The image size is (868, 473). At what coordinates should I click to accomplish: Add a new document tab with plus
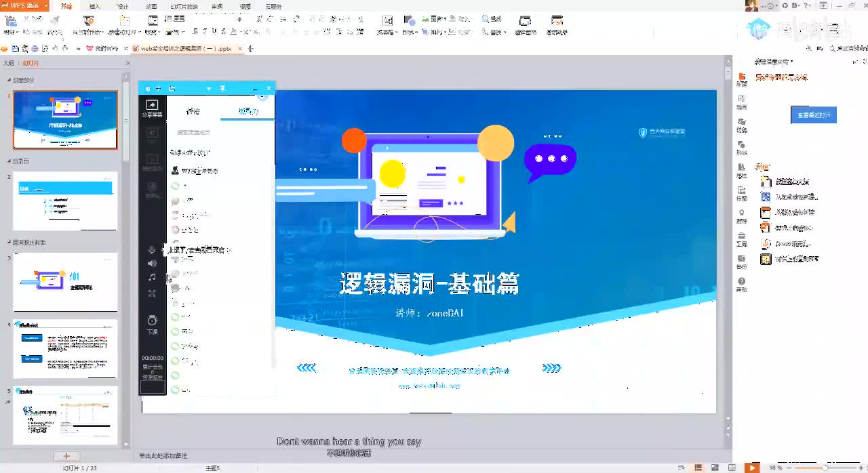point(252,49)
